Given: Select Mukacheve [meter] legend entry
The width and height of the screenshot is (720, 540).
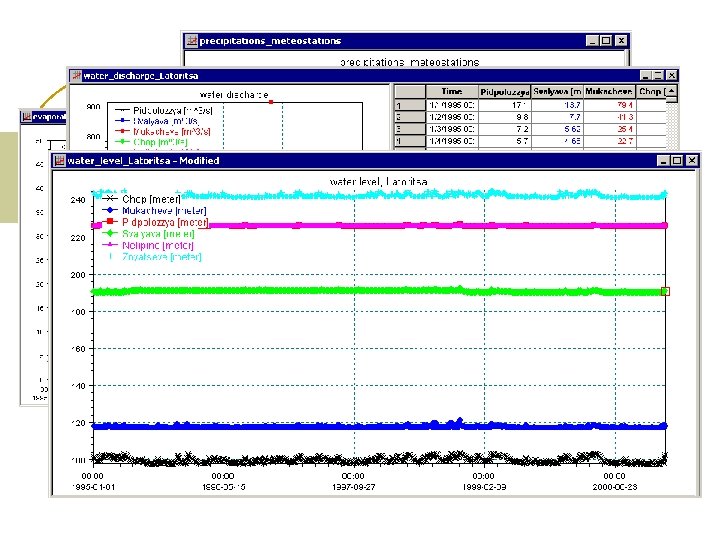Looking at the screenshot, I should [154, 210].
